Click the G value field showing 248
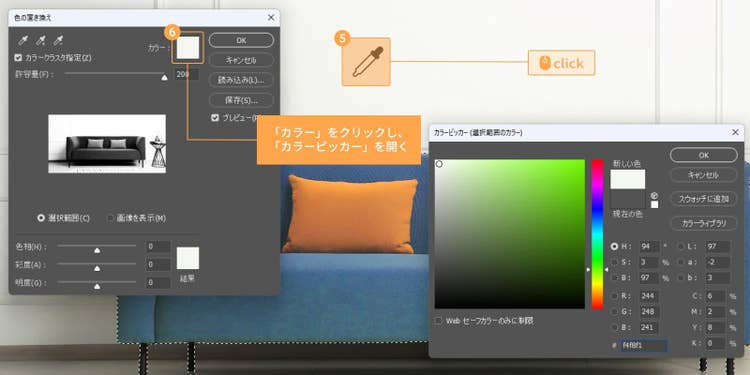This screenshot has height=375, width=750. tap(649, 312)
